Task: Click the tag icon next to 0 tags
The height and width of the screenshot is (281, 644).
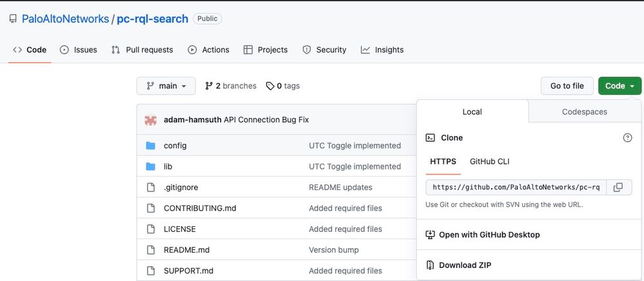Action: [271, 86]
